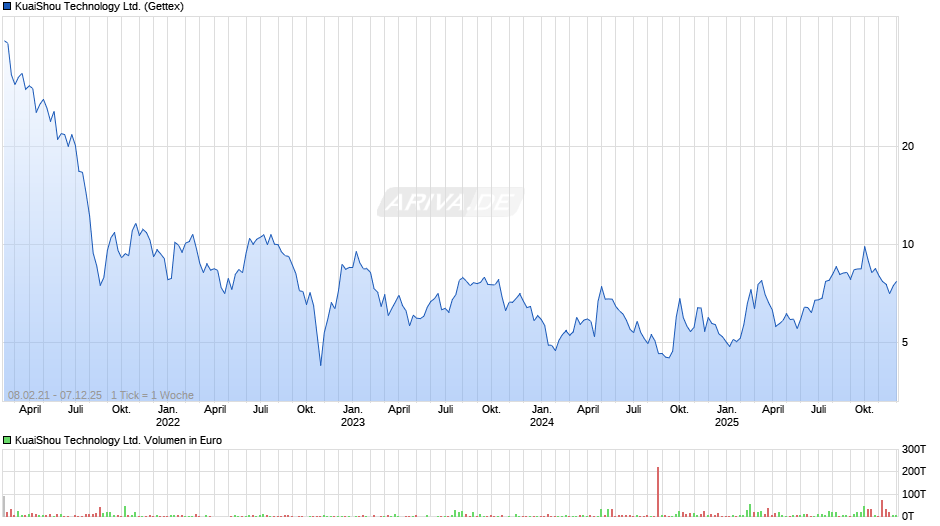940x526 pixels.
Task: Click the 2022 year label on time axis
Action: [x=168, y=422]
